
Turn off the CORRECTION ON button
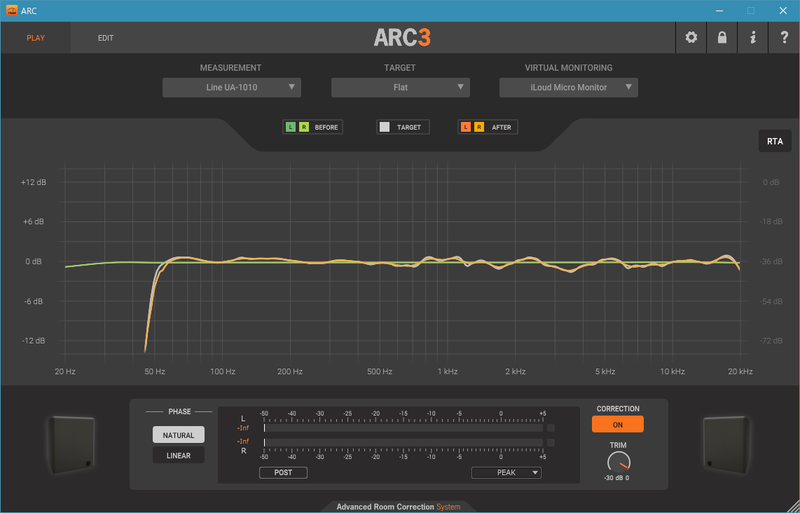(x=617, y=424)
